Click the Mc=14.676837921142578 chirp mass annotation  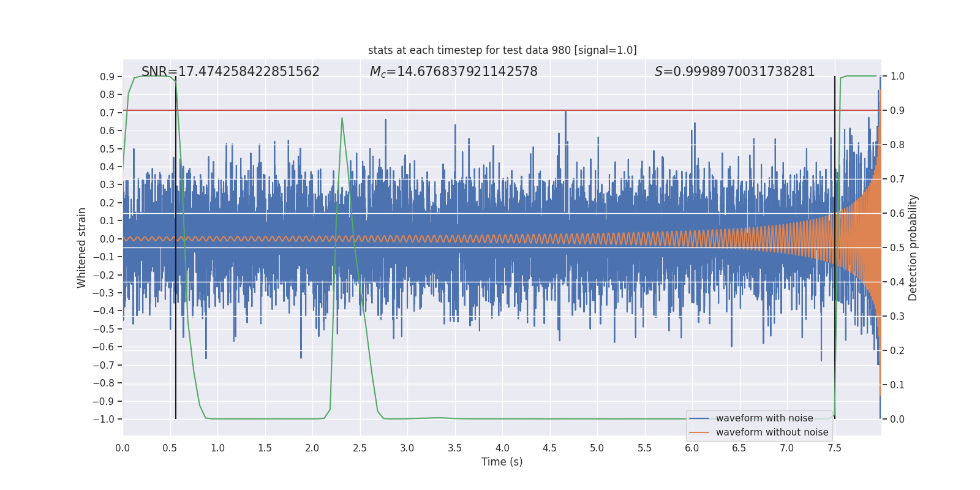(x=454, y=72)
